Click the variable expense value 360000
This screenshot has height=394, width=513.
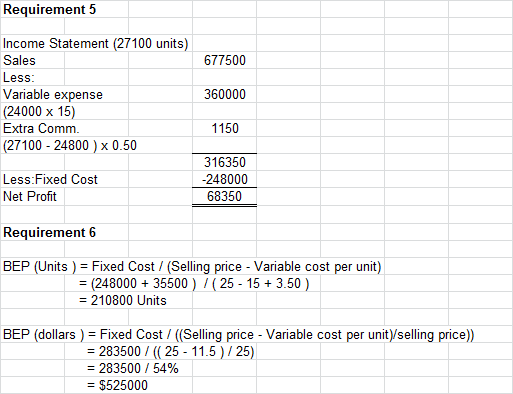pos(225,94)
